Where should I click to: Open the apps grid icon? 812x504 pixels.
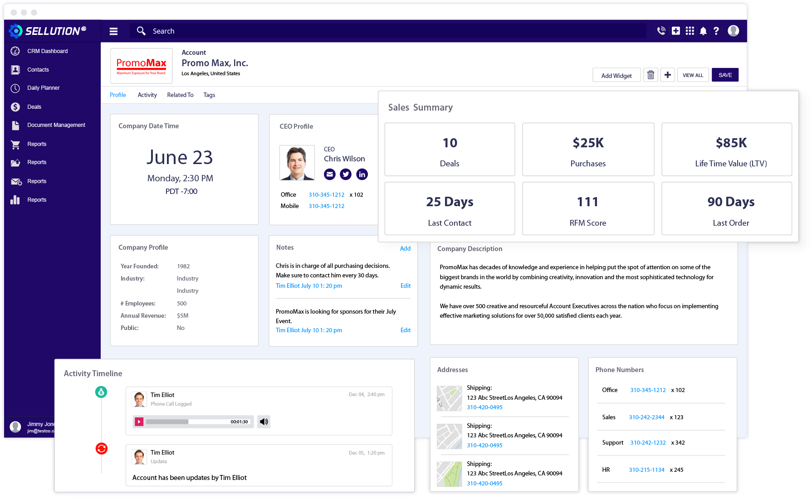pos(690,31)
